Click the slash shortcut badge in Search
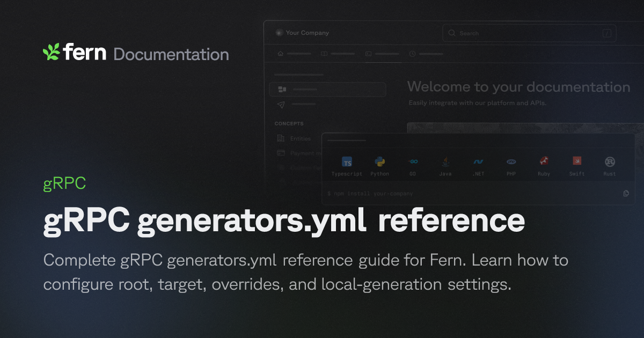Viewport: 644px width, 338px height. coord(607,33)
